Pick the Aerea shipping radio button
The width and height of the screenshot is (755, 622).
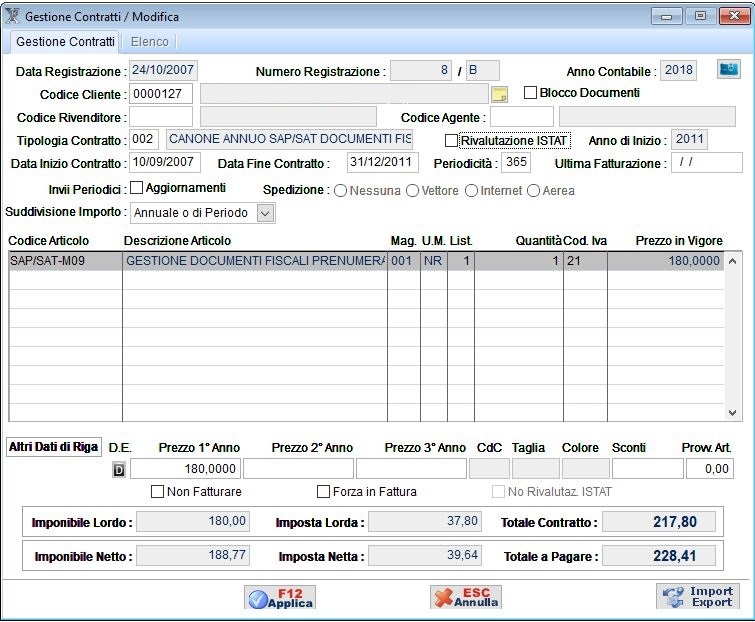tap(534, 191)
